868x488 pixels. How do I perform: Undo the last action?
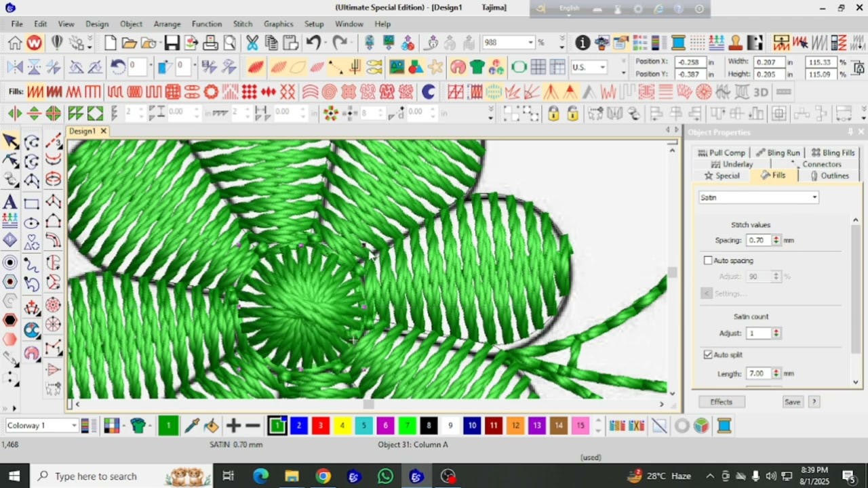tap(313, 43)
